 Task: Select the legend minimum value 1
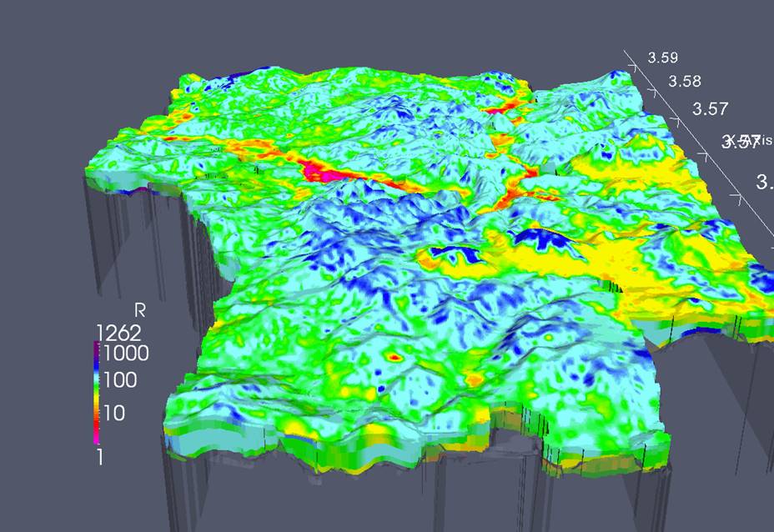(100, 458)
